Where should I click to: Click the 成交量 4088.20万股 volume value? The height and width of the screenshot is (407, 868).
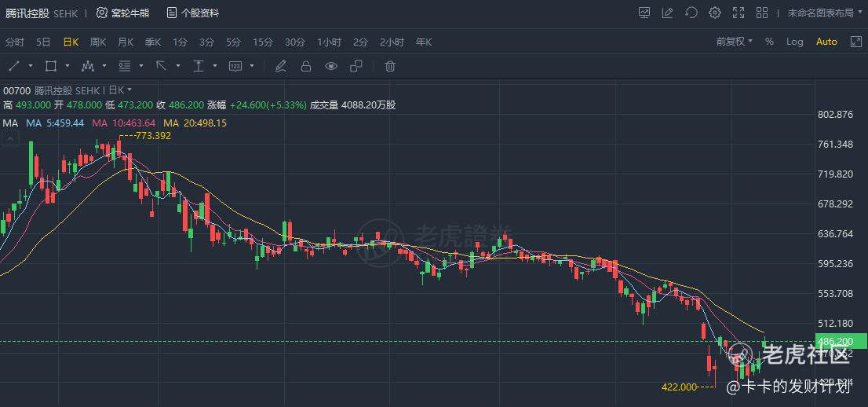pos(352,105)
